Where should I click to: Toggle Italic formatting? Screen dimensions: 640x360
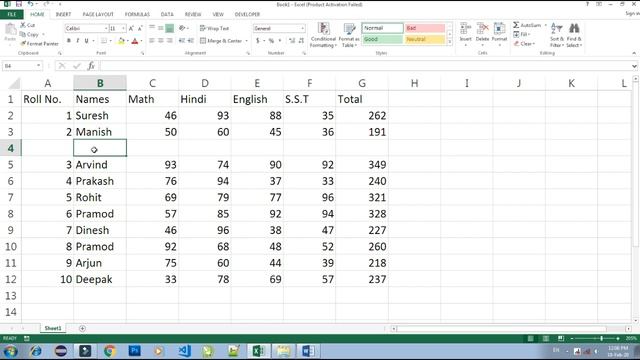(x=78, y=41)
